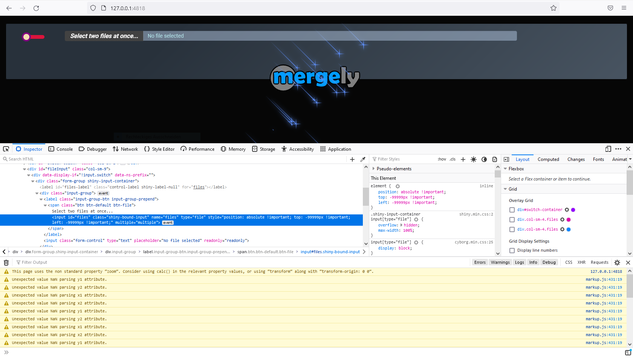Viewport: 633px width, 364px height.
Task: Expand the overflow hidden shorthand property
Action: (401, 225)
